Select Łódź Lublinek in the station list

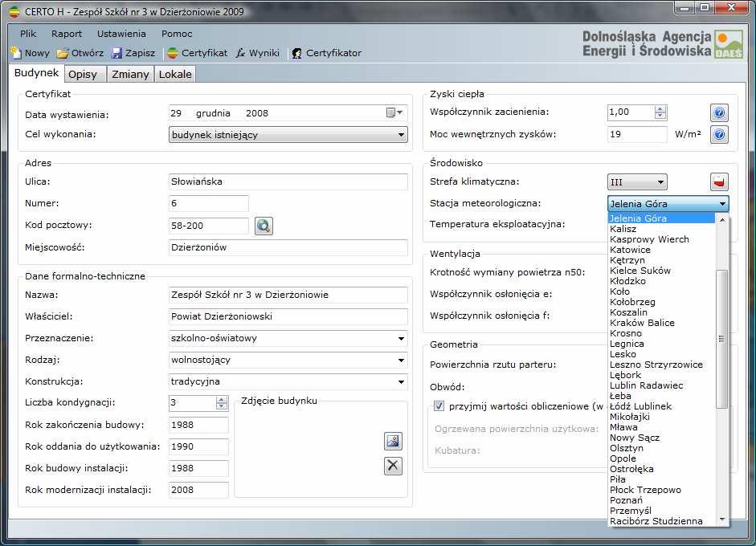662,406
